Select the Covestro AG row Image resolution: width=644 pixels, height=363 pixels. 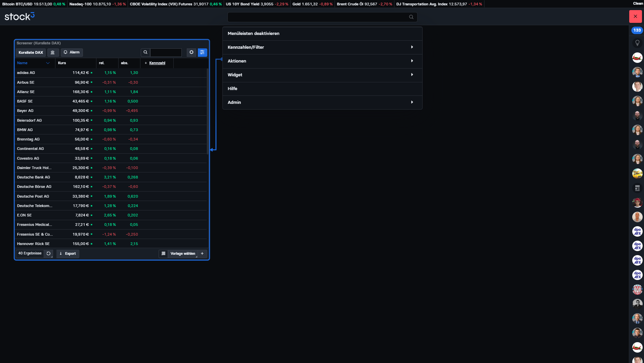click(x=111, y=158)
